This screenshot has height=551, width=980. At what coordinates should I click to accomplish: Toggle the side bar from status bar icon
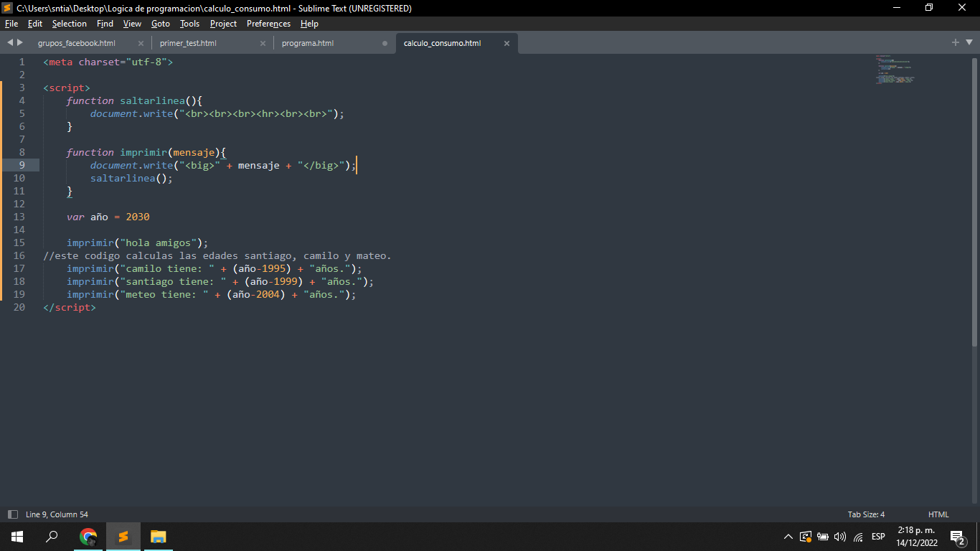tap(12, 514)
